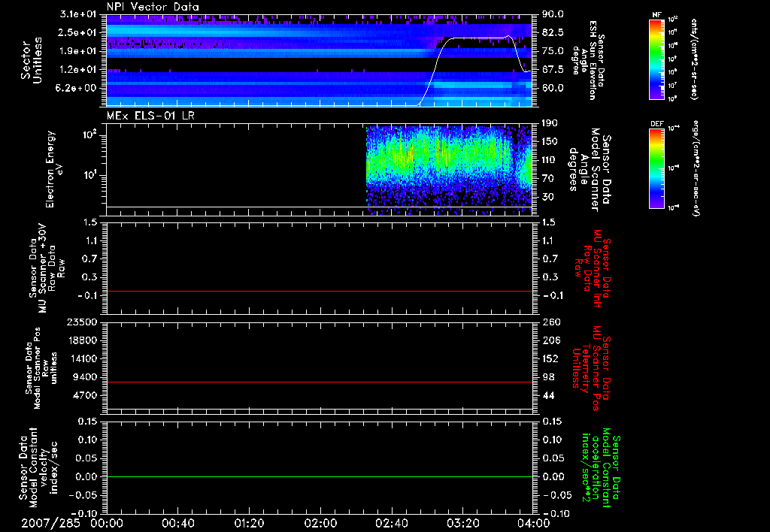
Task: Click the "260" telemetry tick label
Action: tap(550, 322)
